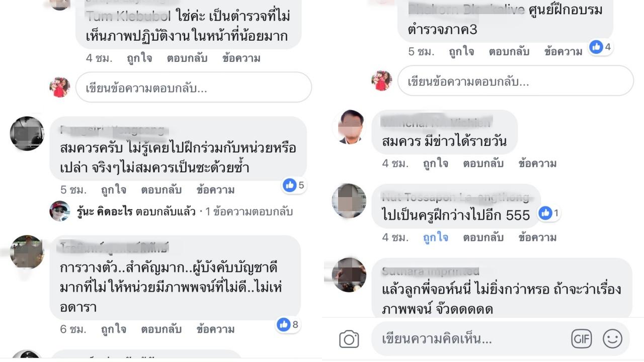Image resolution: width=644 pixels, height=362 pixels.
Task: Open the GIF picker icon
Action: (581, 339)
